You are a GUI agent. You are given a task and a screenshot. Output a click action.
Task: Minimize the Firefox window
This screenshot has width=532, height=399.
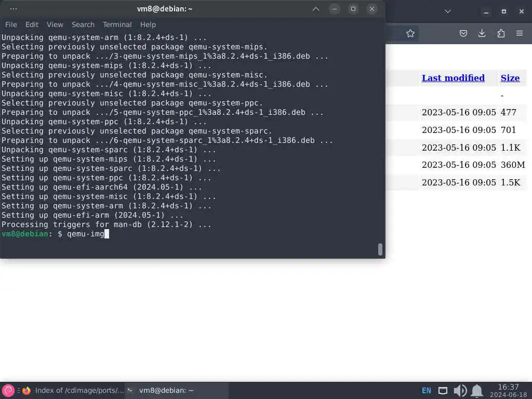tap(486, 12)
